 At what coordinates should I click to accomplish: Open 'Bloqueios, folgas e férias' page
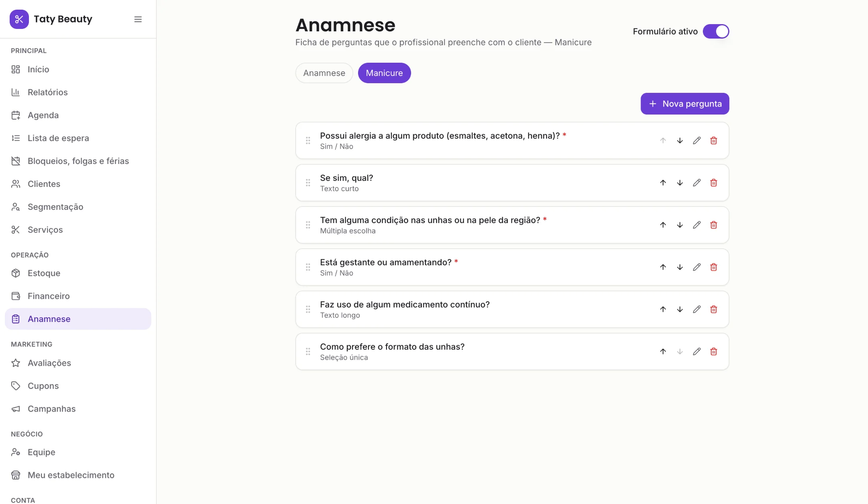[x=78, y=161]
